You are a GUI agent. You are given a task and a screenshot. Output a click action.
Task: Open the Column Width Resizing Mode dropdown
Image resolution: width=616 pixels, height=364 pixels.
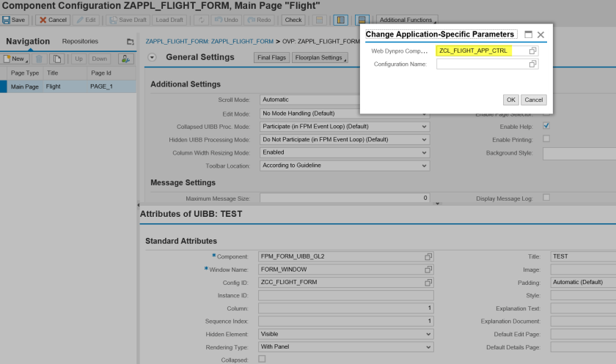click(424, 152)
